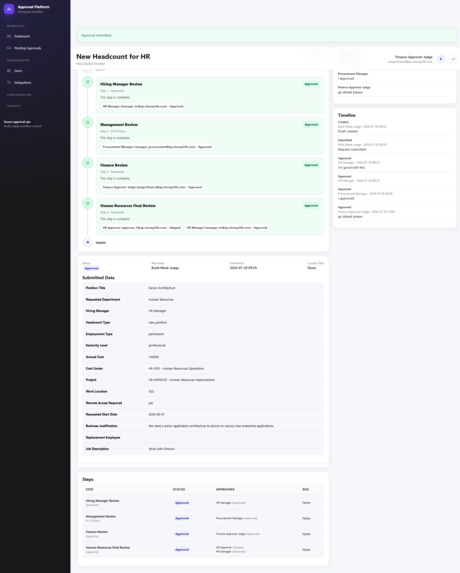Click the Dashboard sidebar icon
This screenshot has width=460, height=573.
[9, 36]
